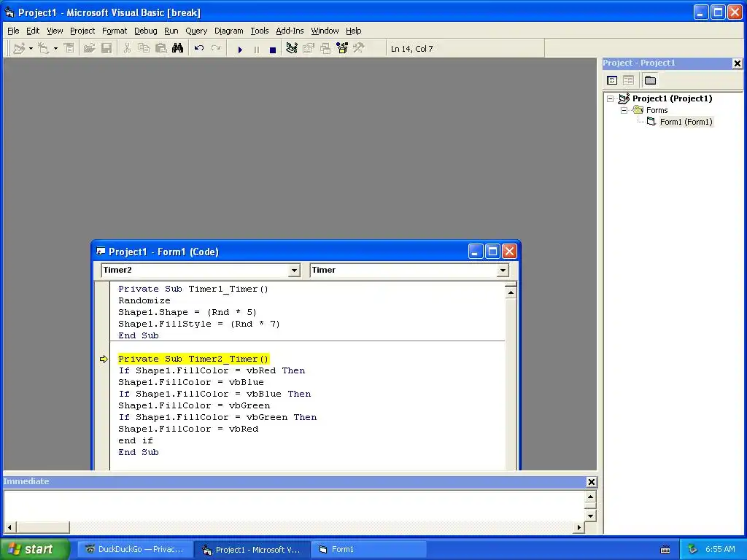The image size is (747, 560).
Task: Click the Save Project floppy icon
Action: pyautogui.click(x=107, y=49)
